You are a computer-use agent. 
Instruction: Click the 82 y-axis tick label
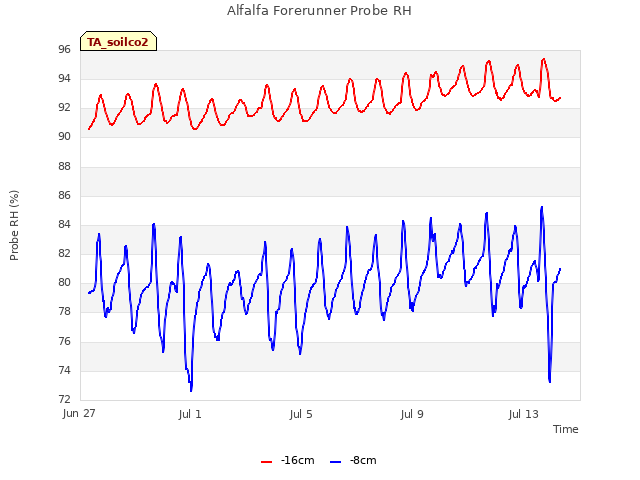pyautogui.click(x=64, y=253)
